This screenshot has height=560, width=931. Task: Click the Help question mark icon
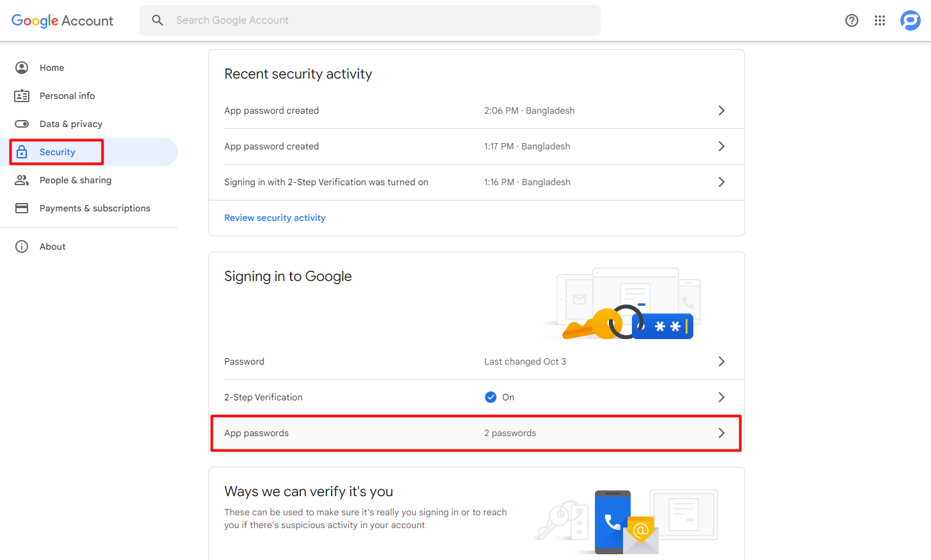[x=852, y=20]
